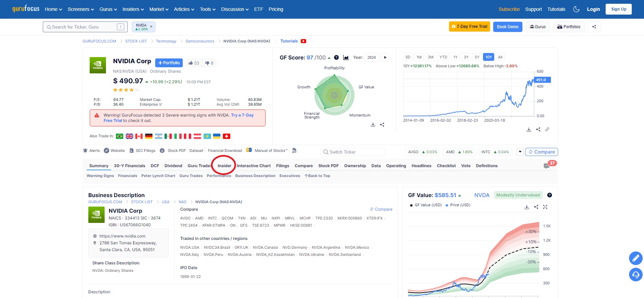Click the Sign Up button
Screen dimensions: 644x298
click(x=619, y=9)
